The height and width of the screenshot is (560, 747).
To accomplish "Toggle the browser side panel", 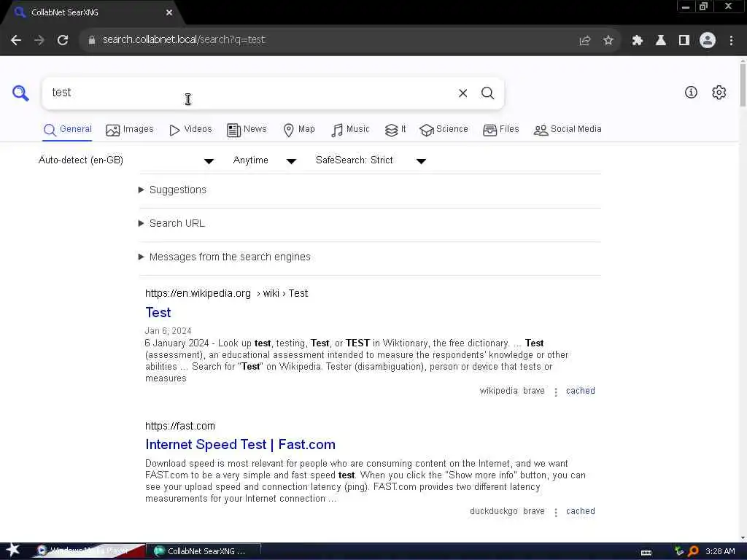I will [684, 41].
